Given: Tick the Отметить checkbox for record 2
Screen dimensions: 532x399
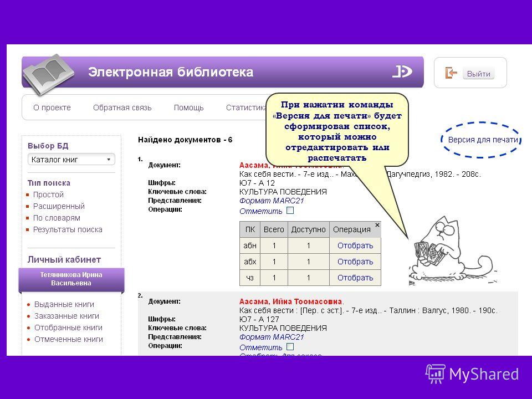Looking at the screenshot, I should 290,347.
